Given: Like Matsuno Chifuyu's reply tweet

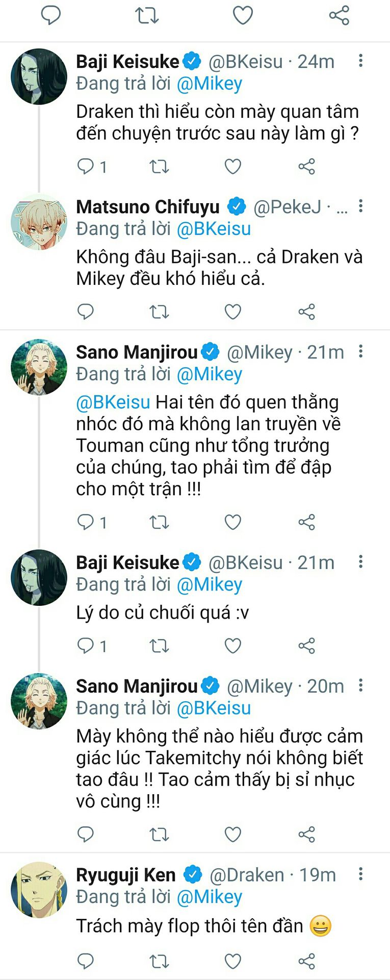Looking at the screenshot, I should tap(232, 311).
